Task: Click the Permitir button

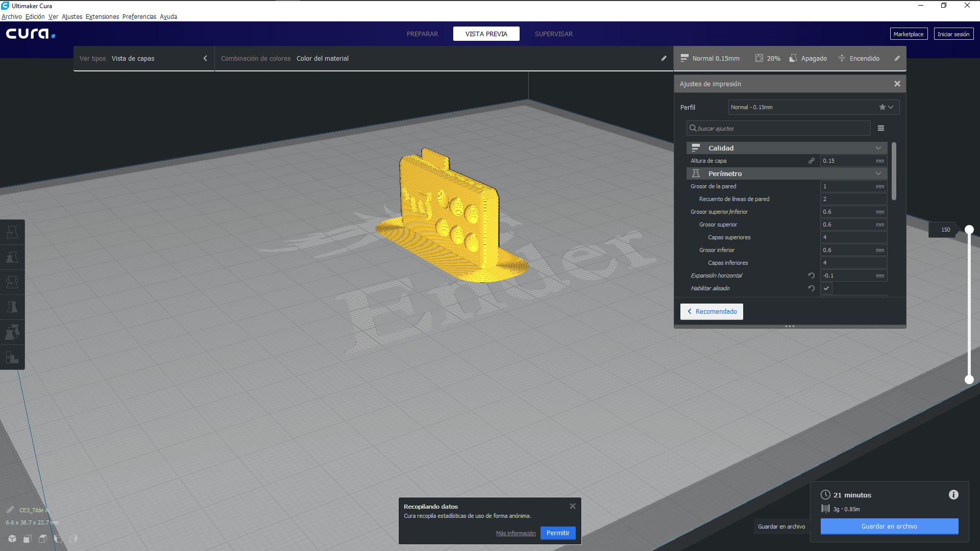Action: [x=558, y=533]
